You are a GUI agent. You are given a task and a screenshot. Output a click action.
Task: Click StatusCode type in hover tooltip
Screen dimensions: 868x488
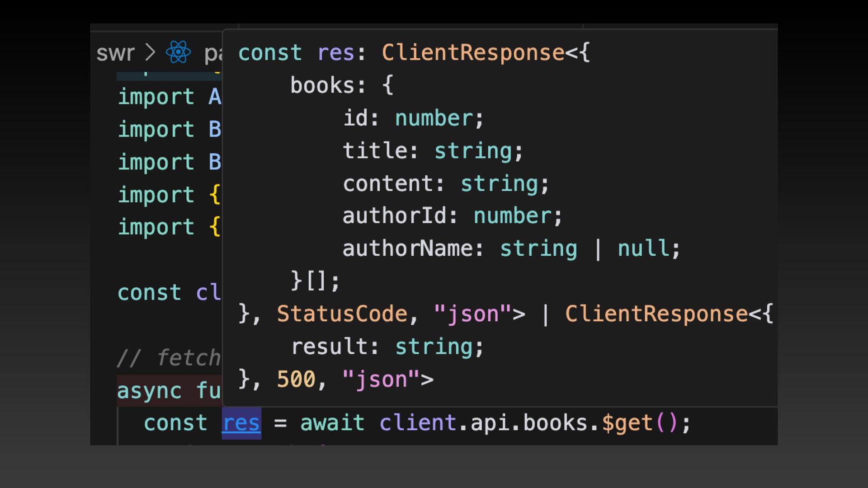point(342,314)
